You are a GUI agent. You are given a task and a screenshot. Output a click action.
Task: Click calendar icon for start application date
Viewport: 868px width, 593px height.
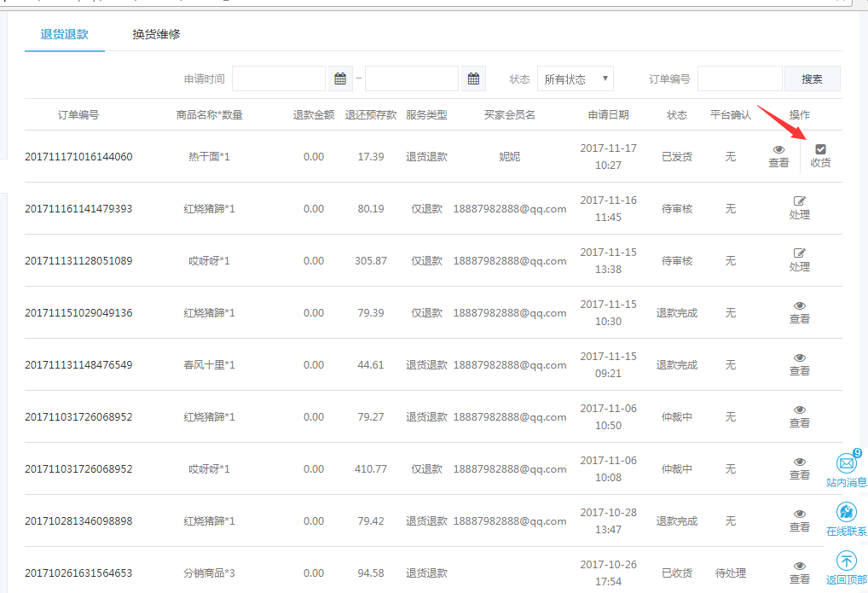tap(340, 79)
